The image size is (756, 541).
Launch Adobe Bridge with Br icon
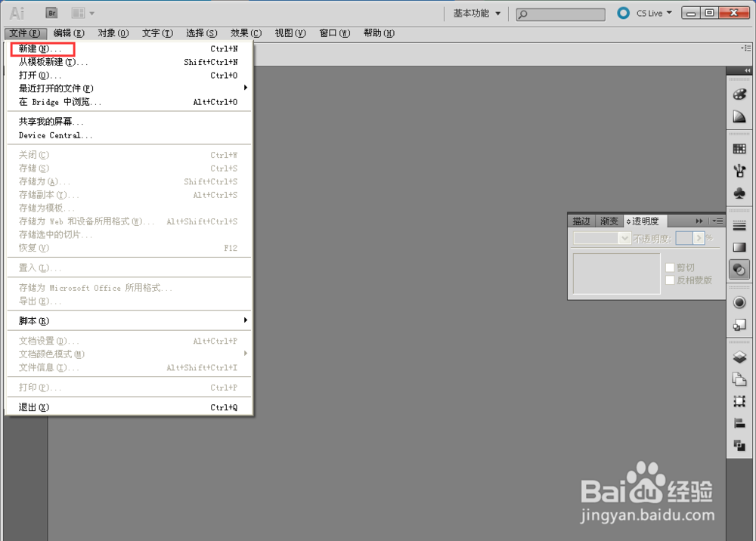coord(51,13)
